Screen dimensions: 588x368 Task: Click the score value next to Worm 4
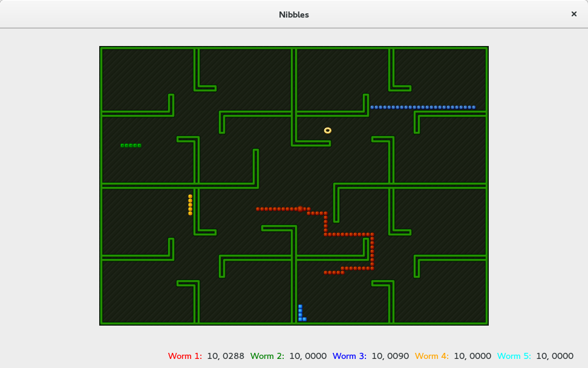click(472, 356)
